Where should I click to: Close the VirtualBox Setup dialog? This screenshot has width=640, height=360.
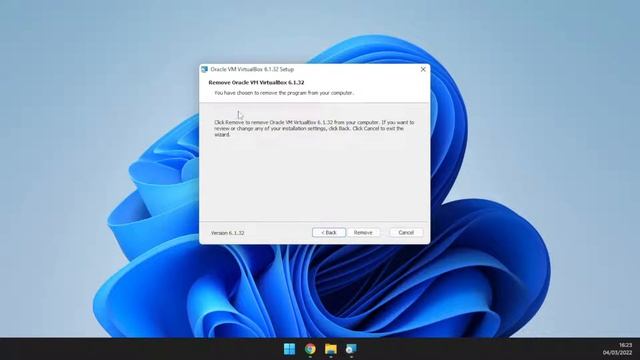pos(423,69)
